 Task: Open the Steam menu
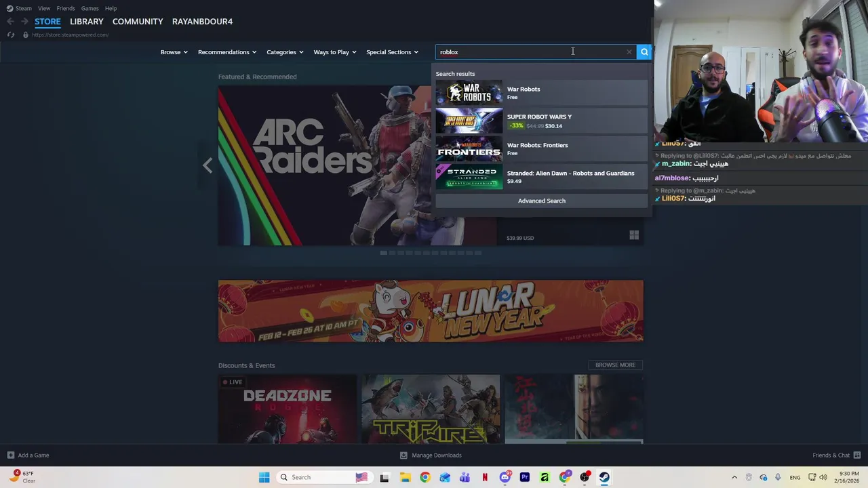20,8
